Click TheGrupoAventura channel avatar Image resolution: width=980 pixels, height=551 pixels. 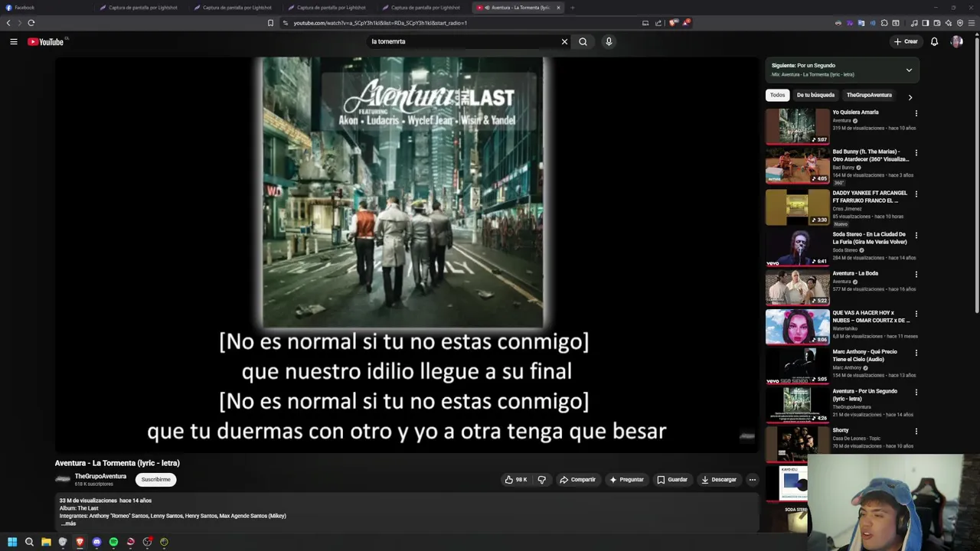(63, 480)
